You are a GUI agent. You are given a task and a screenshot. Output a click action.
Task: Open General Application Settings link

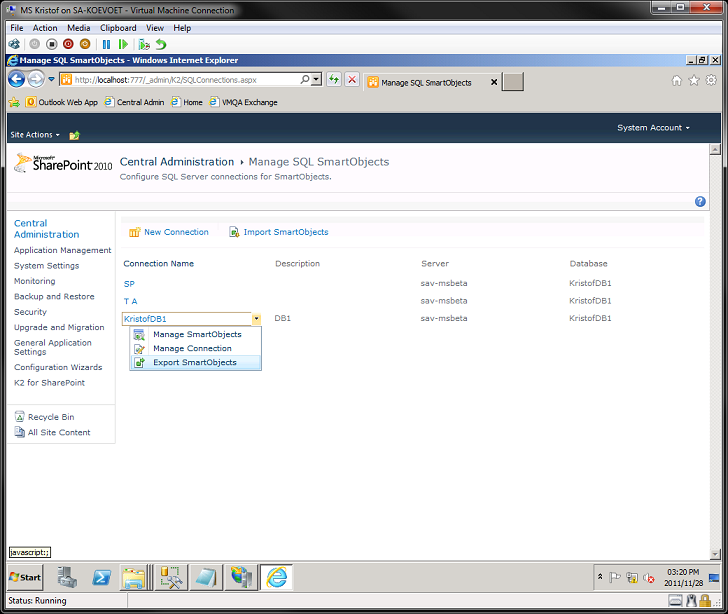coord(53,347)
